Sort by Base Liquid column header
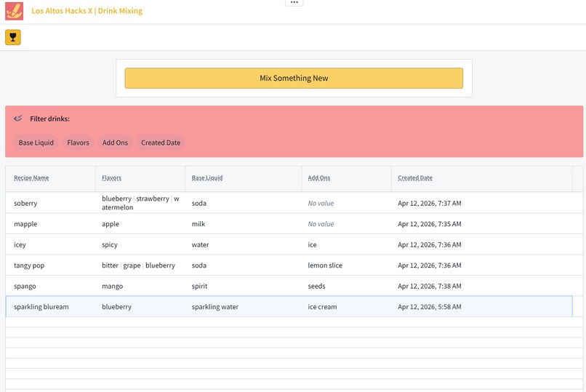Viewport: 586px width, 392px height. tap(207, 178)
